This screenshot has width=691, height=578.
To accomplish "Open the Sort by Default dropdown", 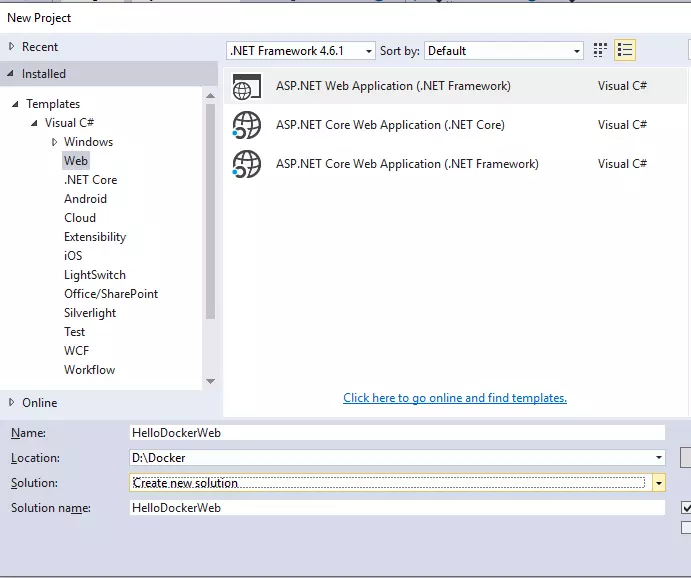I will click(504, 51).
